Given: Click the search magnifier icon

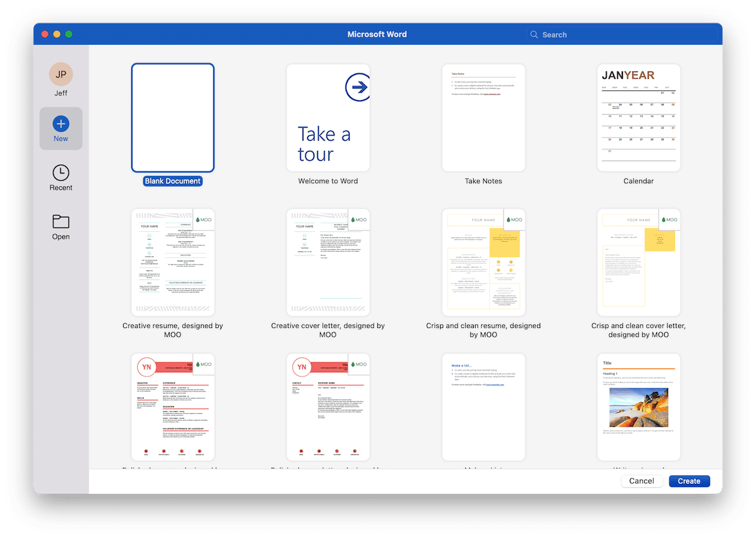Looking at the screenshot, I should (x=534, y=35).
